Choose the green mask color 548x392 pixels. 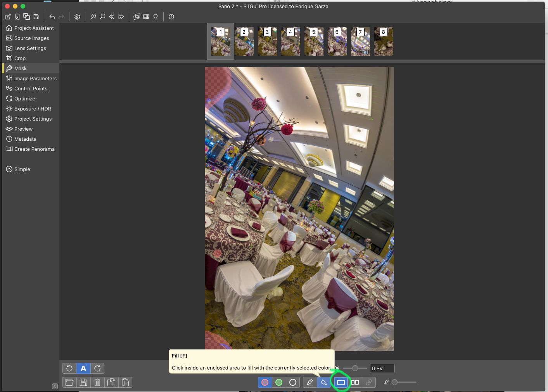coord(279,382)
